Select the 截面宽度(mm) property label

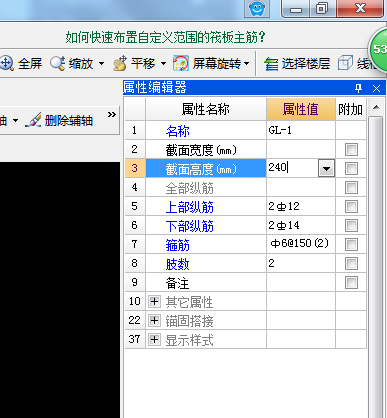point(201,150)
